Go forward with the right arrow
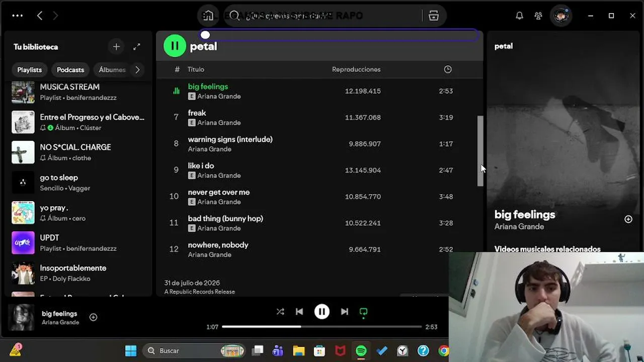The image size is (644, 362). (x=55, y=16)
